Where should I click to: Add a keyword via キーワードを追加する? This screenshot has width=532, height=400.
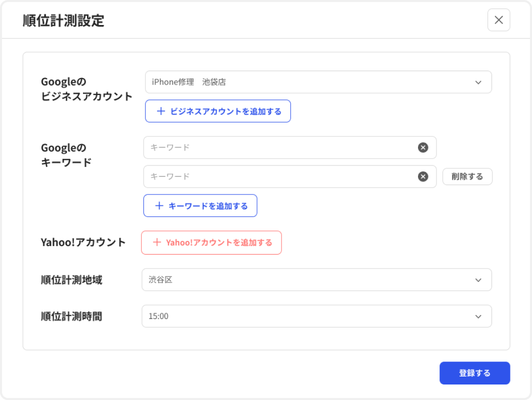(x=200, y=205)
